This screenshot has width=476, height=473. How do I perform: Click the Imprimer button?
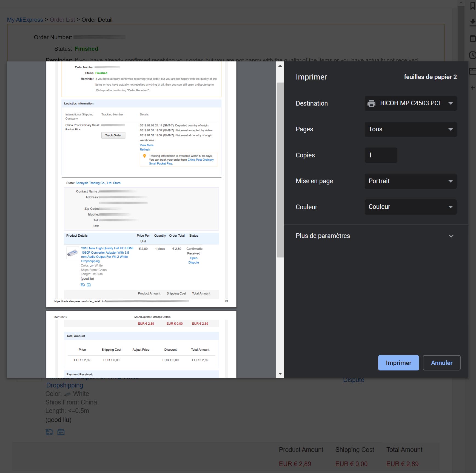click(x=398, y=362)
